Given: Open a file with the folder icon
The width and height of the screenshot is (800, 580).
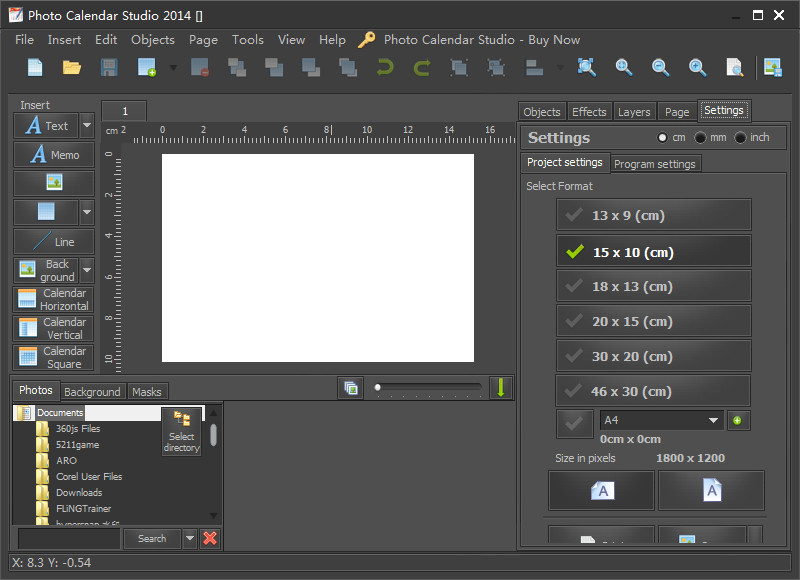Looking at the screenshot, I should point(72,68).
